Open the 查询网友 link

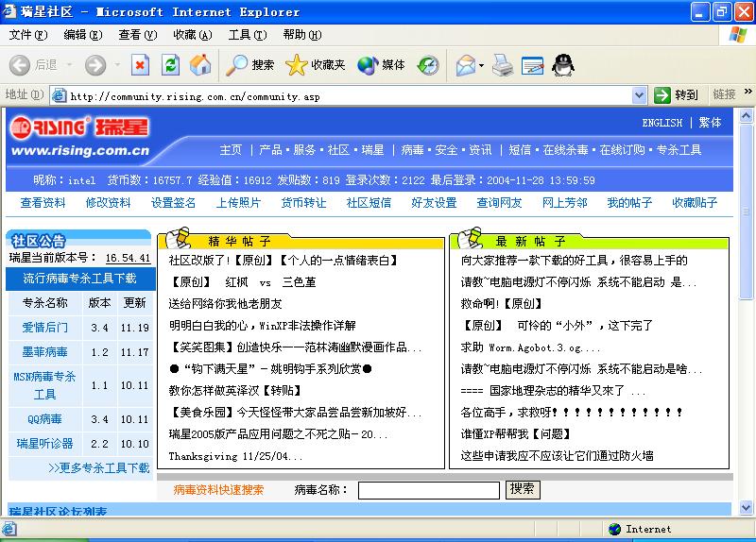(x=499, y=203)
